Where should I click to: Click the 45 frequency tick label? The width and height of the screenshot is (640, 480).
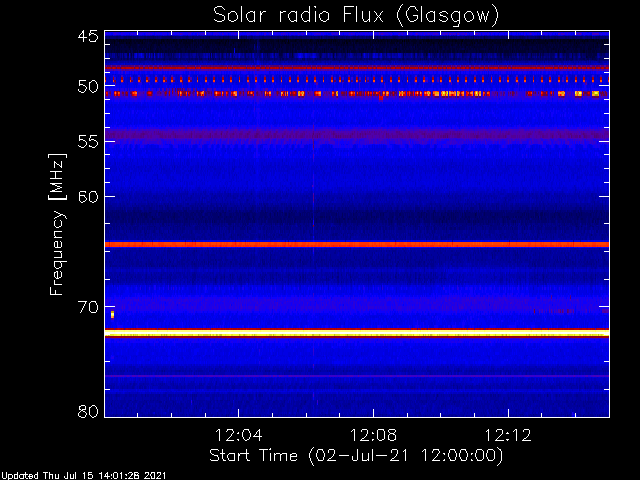tap(88, 36)
